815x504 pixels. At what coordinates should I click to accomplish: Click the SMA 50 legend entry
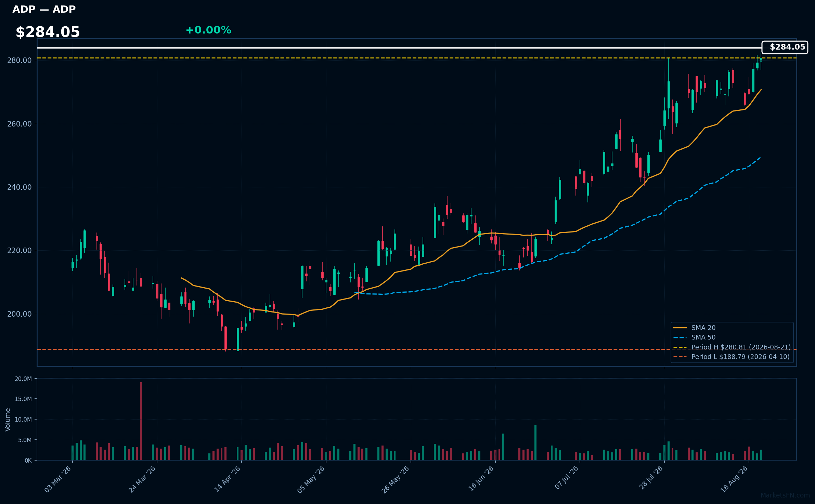[x=694, y=337]
